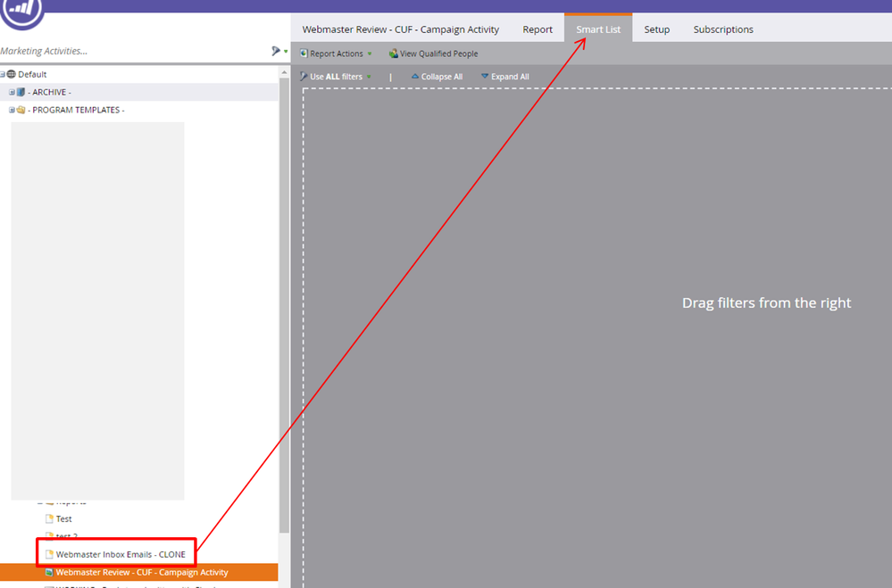The image size is (892, 588).
Task: Switch to the Report tab
Action: point(538,29)
